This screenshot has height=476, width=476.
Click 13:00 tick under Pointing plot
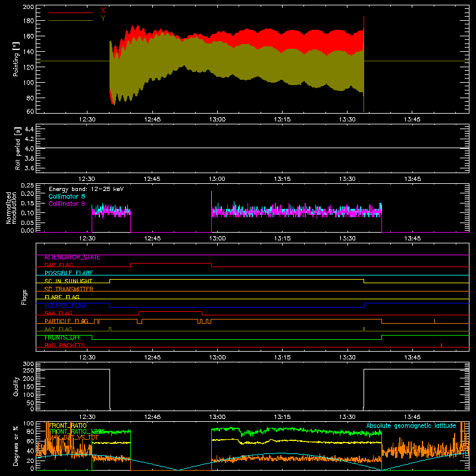[x=217, y=120]
